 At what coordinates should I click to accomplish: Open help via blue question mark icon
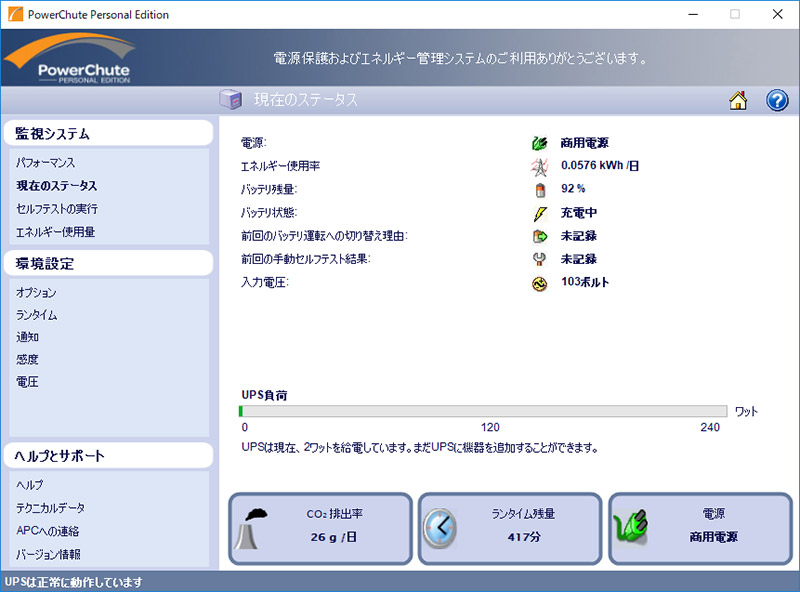coord(777,100)
